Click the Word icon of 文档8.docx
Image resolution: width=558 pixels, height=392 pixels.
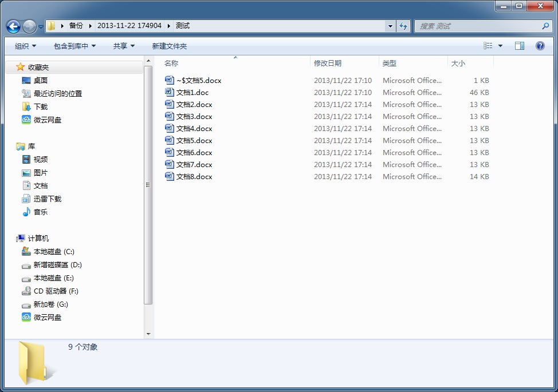pyautogui.click(x=170, y=176)
